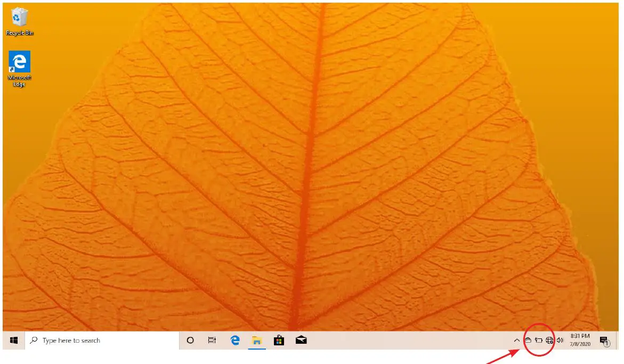Open the Mail app from the taskbar
Screen dimensions: 624x364
click(x=301, y=340)
